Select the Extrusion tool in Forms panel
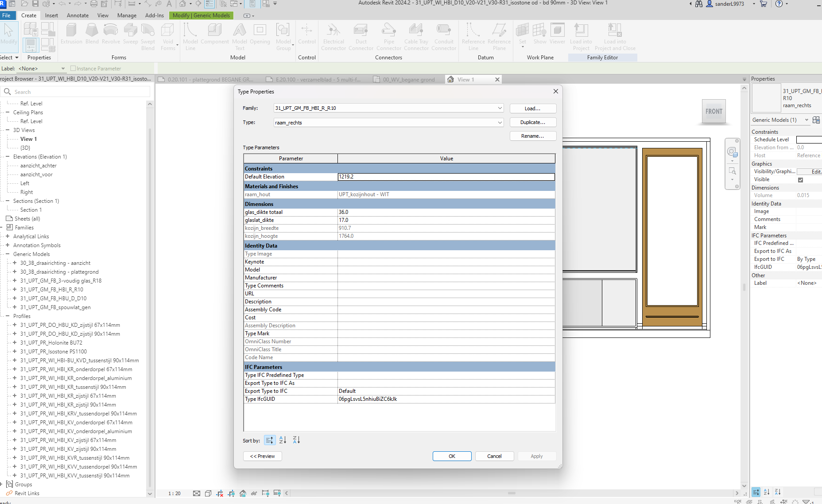 pos(71,35)
